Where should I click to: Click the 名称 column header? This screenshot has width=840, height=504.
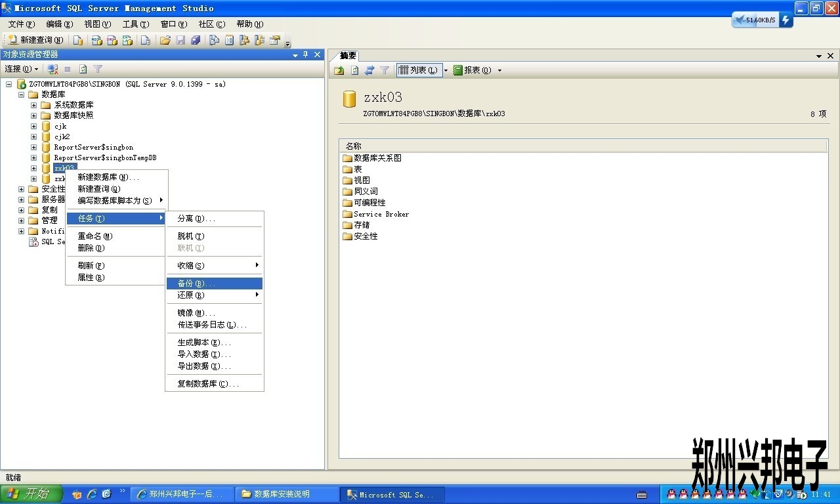point(583,146)
